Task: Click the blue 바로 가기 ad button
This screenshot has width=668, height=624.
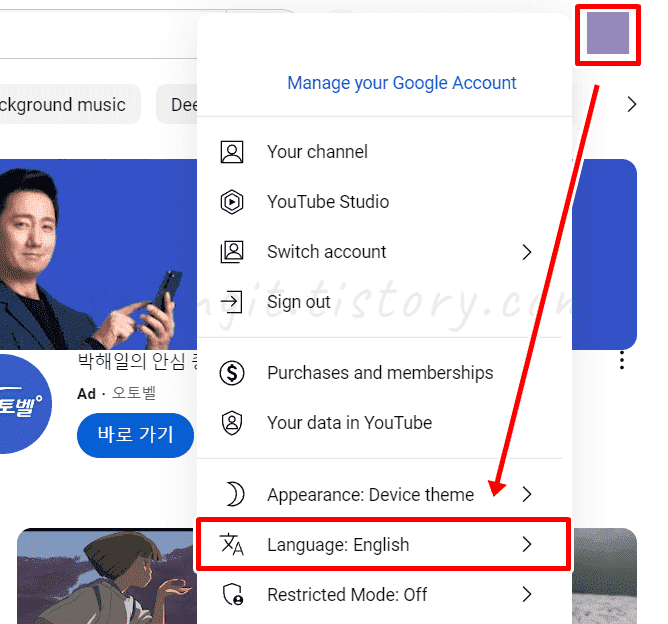Action: click(135, 435)
